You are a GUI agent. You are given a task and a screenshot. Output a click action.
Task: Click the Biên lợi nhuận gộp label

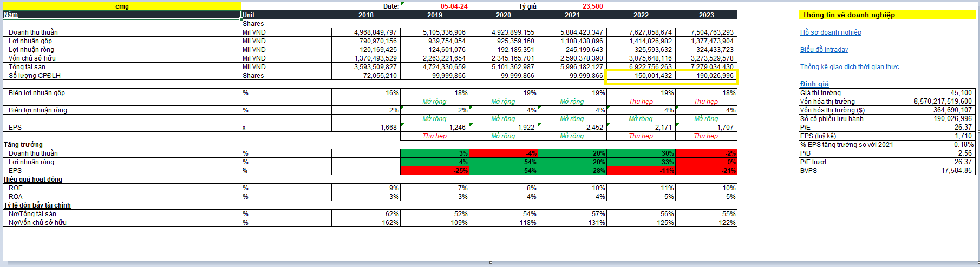(36, 93)
